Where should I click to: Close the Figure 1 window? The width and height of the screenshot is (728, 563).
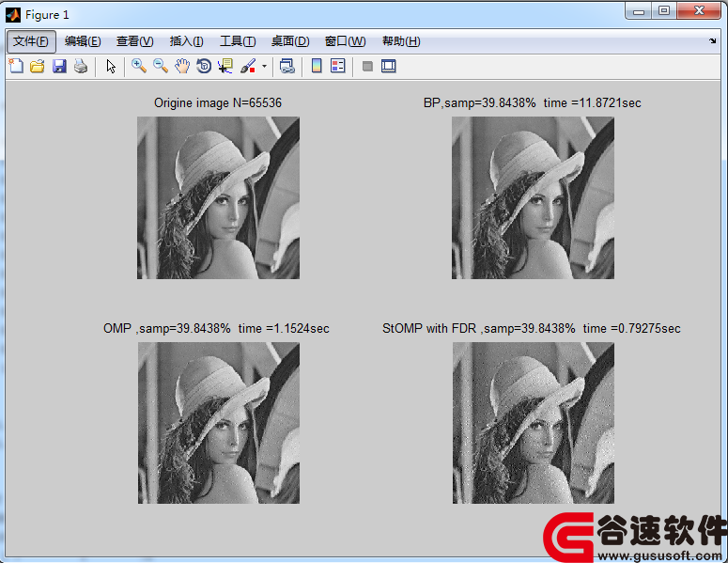point(699,10)
